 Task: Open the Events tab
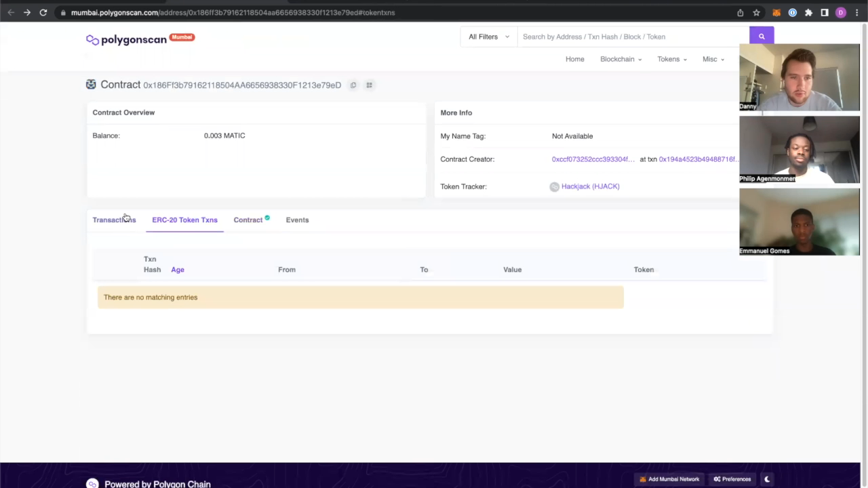coord(297,220)
